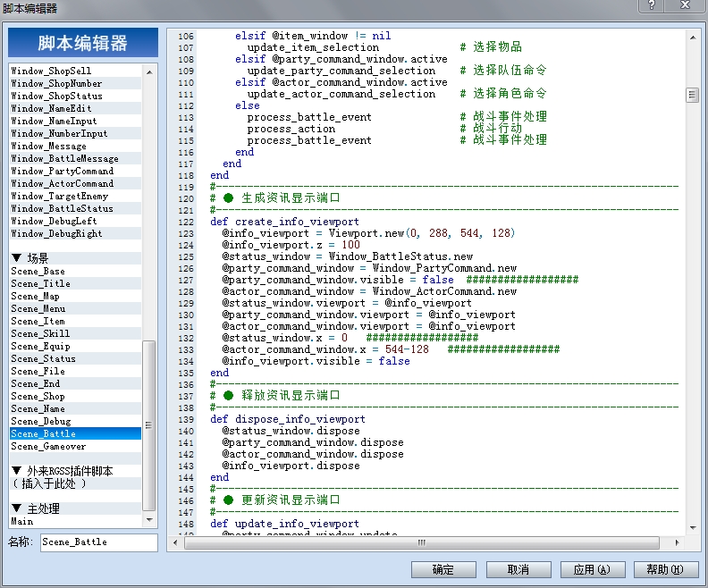Click the horizontal scroll right arrow

677,542
